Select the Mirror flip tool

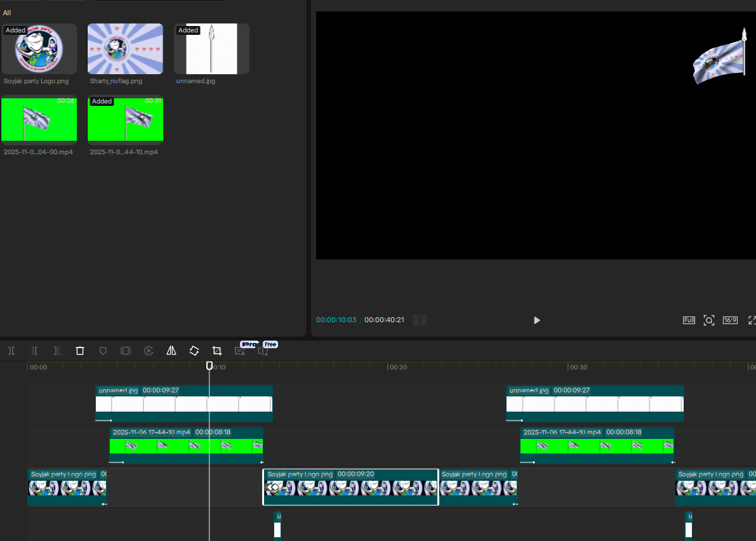(x=171, y=351)
